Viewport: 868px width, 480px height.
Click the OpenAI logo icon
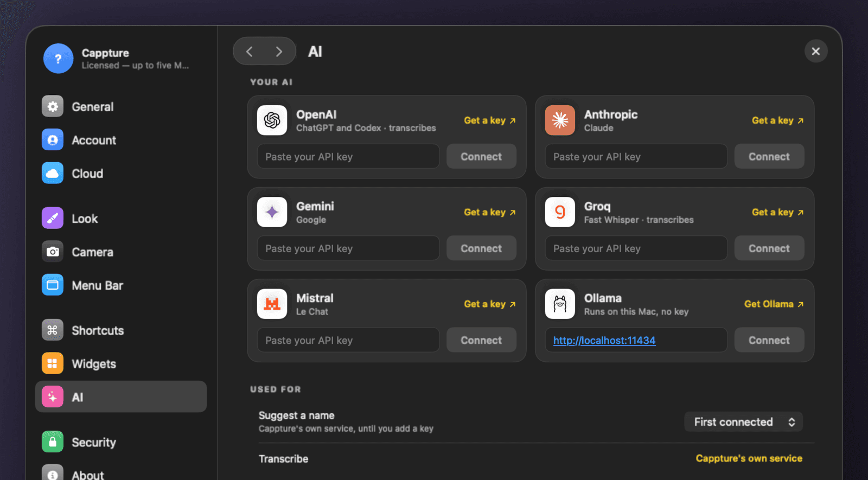(x=272, y=120)
